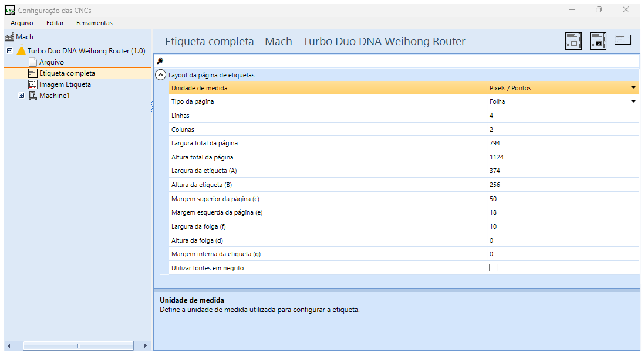Open the Ferramentas menu
The width and height of the screenshot is (644, 353).
click(x=95, y=23)
